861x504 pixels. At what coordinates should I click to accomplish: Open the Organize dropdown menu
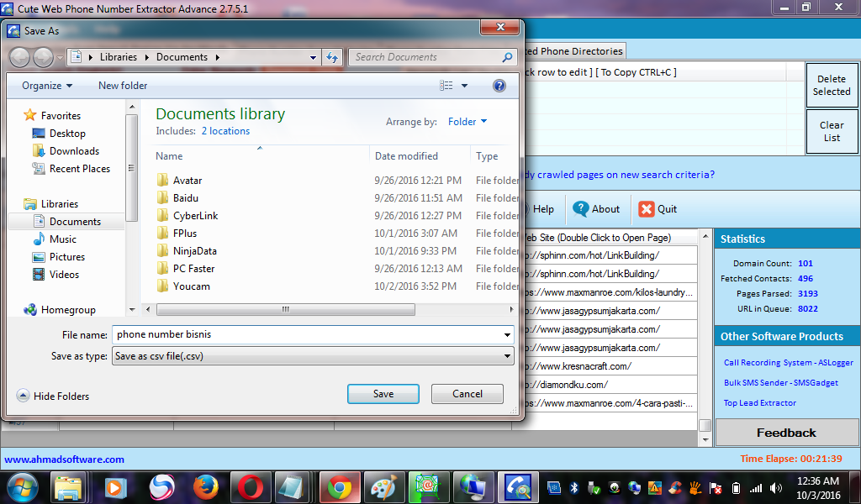click(x=47, y=86)
